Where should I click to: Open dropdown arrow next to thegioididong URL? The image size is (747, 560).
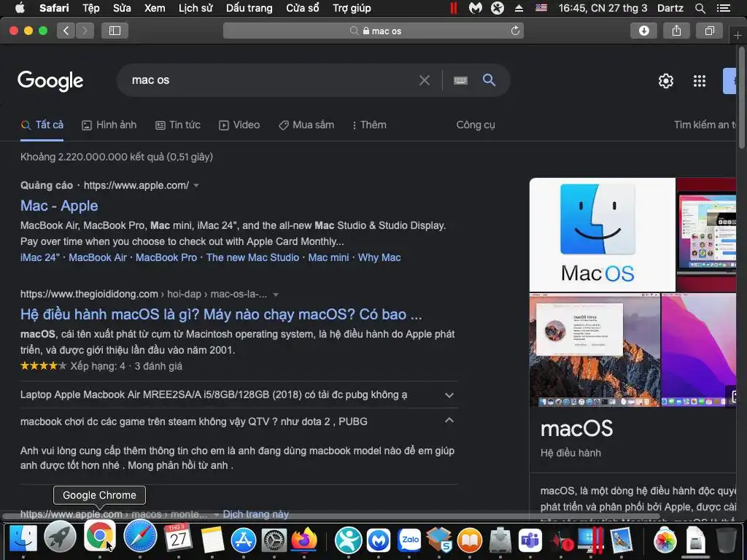pyautogui.click(x=275, y=295)
